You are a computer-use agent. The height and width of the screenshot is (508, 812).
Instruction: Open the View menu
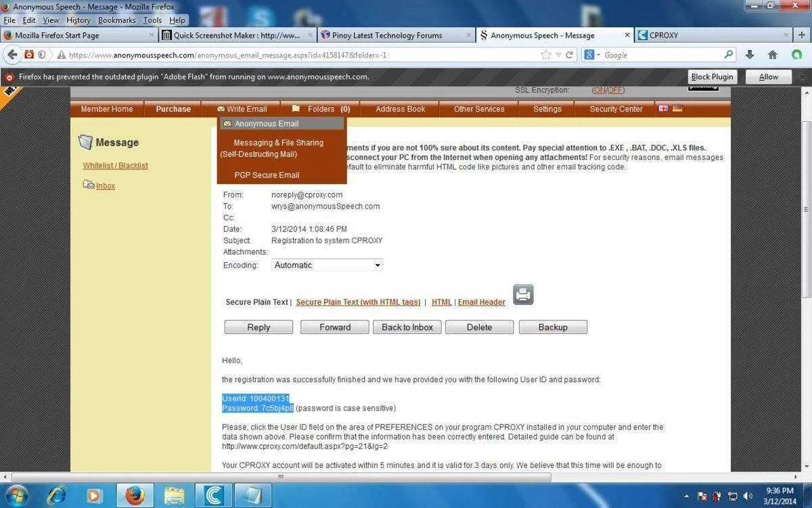click(51, 20)
